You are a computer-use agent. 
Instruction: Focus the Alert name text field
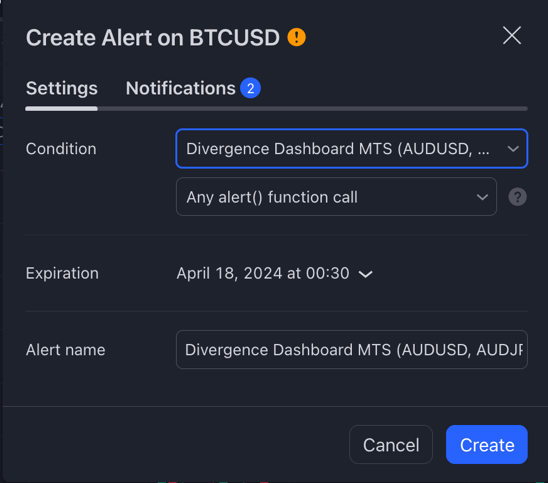(352, 349)
